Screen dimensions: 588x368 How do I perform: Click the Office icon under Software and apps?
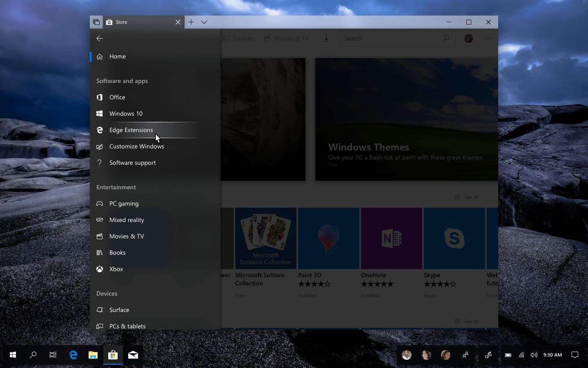coord(100,97)
